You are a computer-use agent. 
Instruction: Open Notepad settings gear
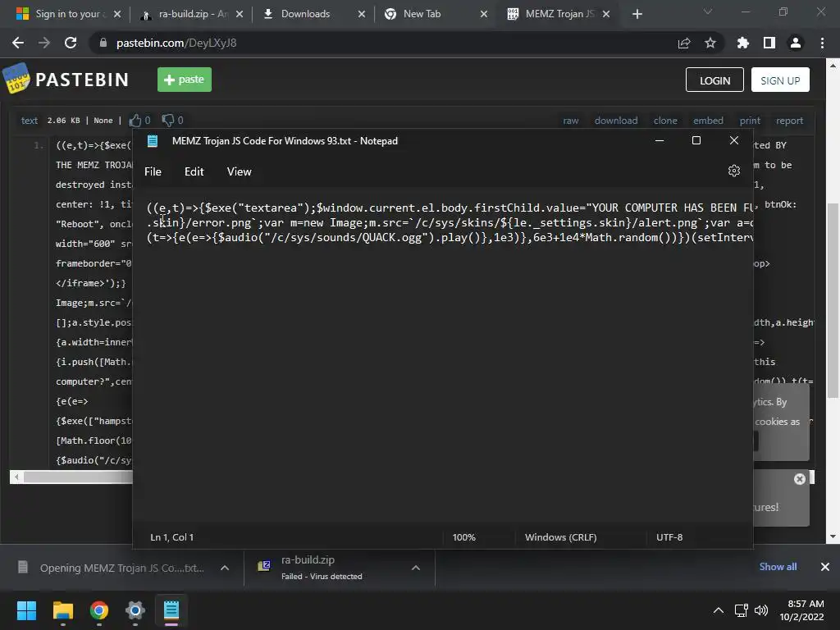(x=734, y=171)
